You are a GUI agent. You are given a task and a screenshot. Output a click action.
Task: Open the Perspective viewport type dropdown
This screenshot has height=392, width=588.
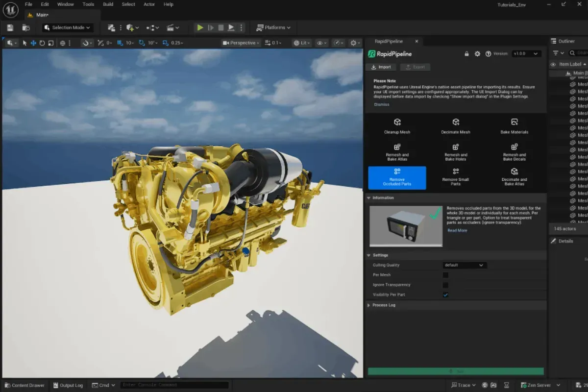(x=240, y=43)
